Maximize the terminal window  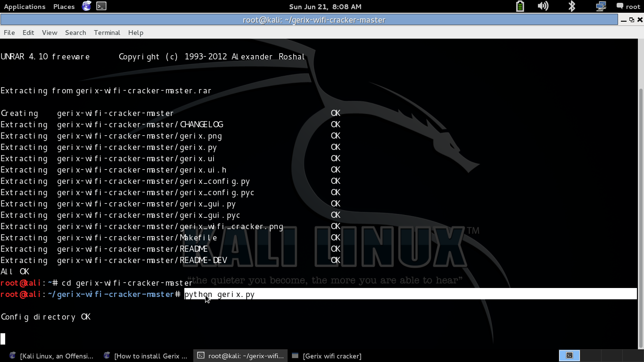coord(632,20)
